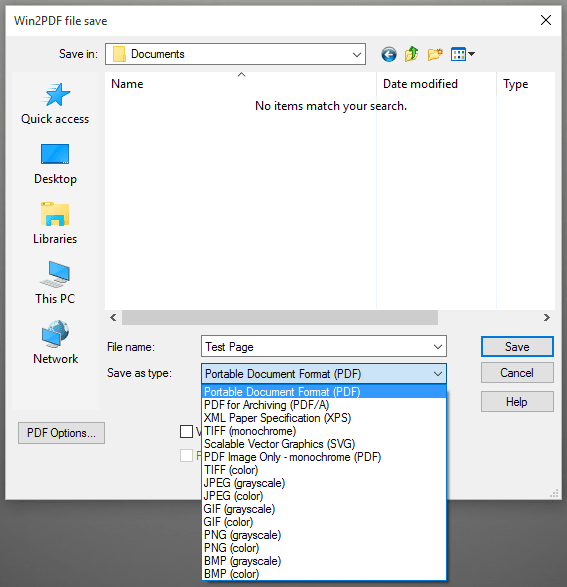Click the Save button

point(517,347)
